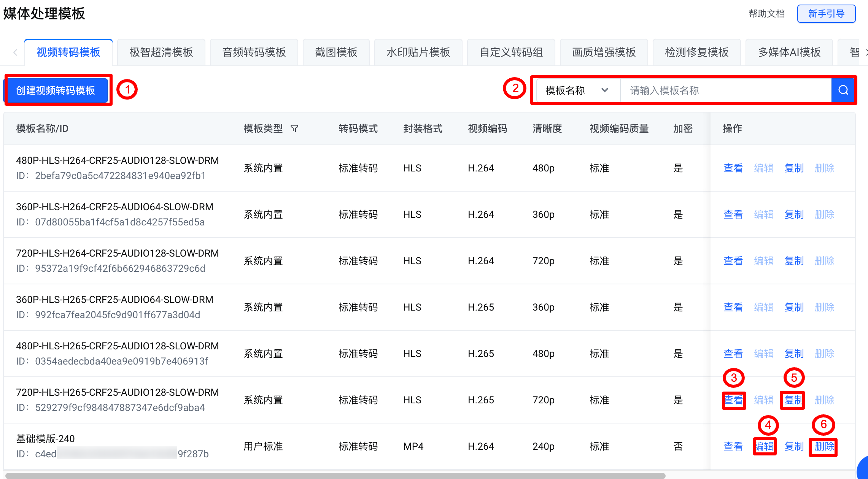Click 查看 for 360P-HLS-H264 template
868x479 pixels.
click(733, 214)
